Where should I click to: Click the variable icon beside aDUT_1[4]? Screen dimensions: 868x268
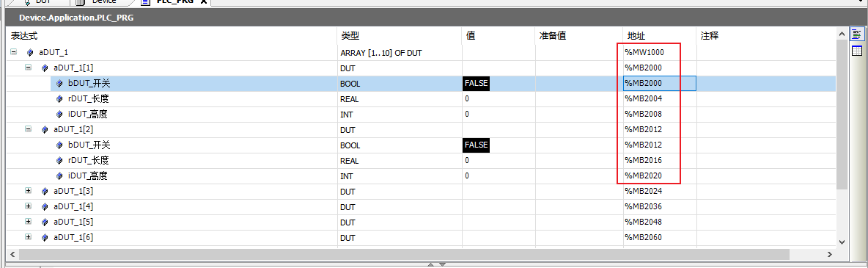45,207
